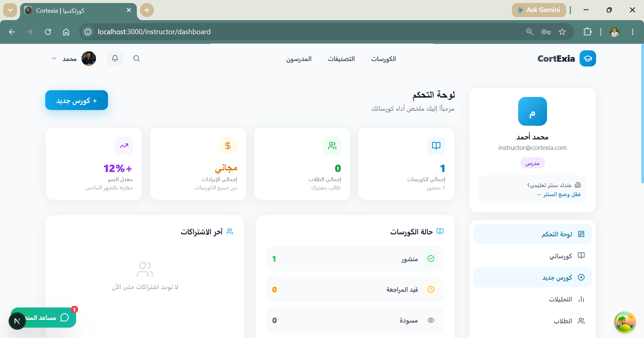Open the الكورسات navigation item
Image resolution: width=644 pixels, height=338 pixels.
(x=383, y=59)
